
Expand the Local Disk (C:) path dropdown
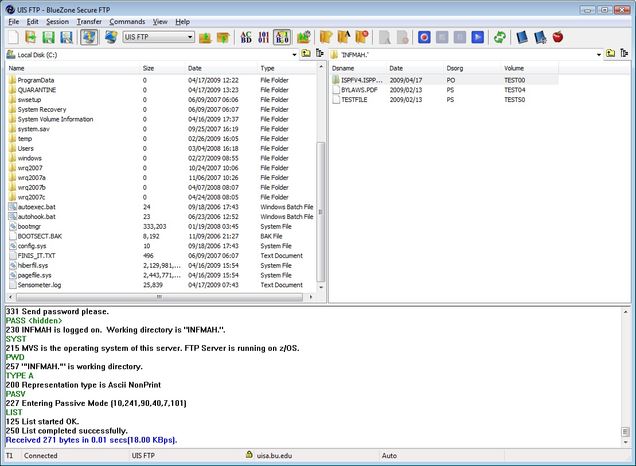294,54
